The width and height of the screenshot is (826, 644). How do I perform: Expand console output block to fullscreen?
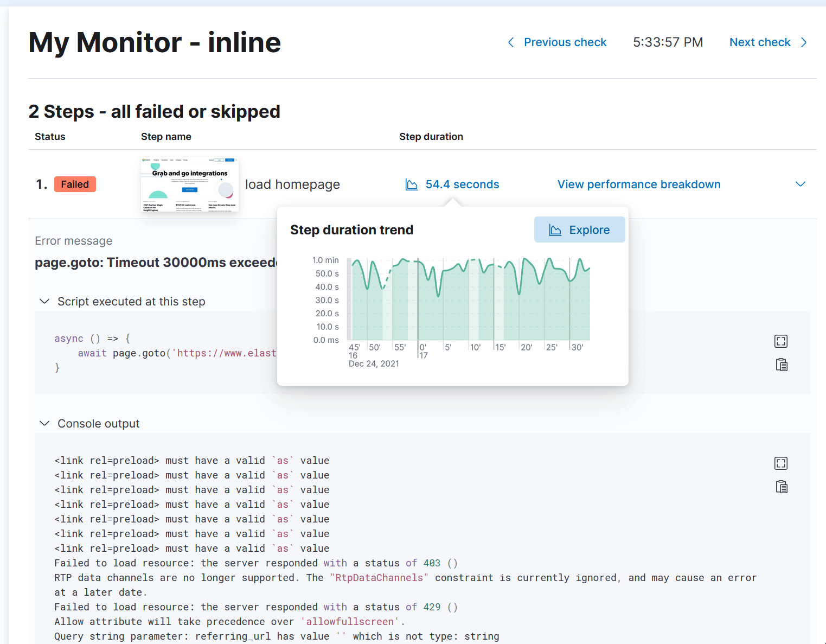tap(781, 463)
